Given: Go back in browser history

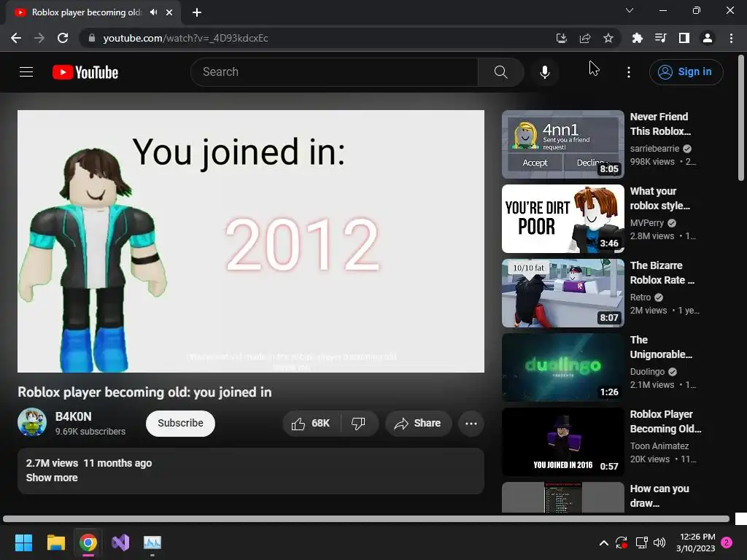Looking at the screenshot, I should coord(16,38).
